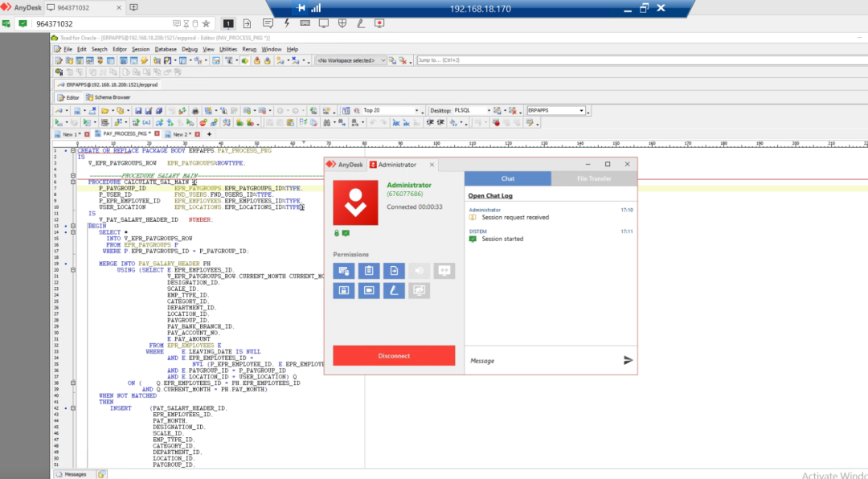Toggle clipboard access permission in AnyDesk
This screenshot has width=868, height=479.
tap(369, 271)
